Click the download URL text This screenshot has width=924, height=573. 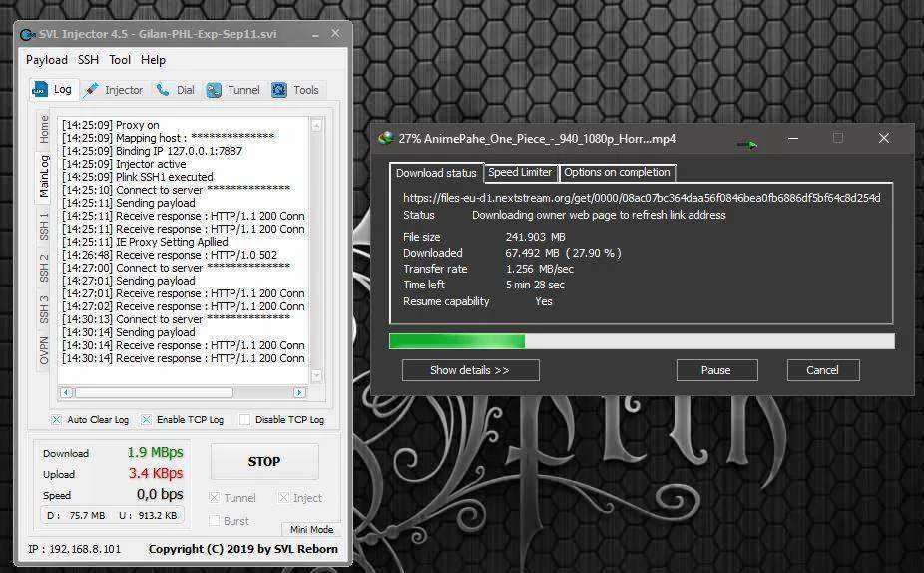(x=642, y=198)
